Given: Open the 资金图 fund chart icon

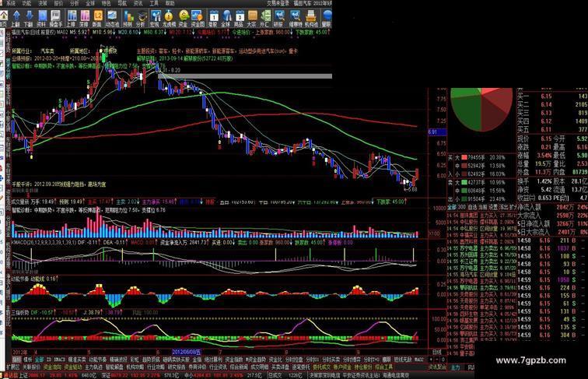Looking at the screenshot, I should pos(197,18).
